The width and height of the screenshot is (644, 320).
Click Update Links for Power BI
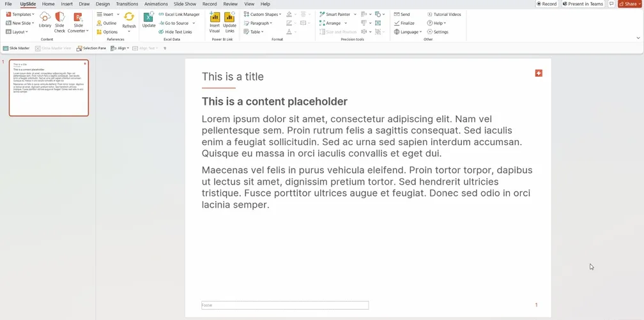[229, 22]
